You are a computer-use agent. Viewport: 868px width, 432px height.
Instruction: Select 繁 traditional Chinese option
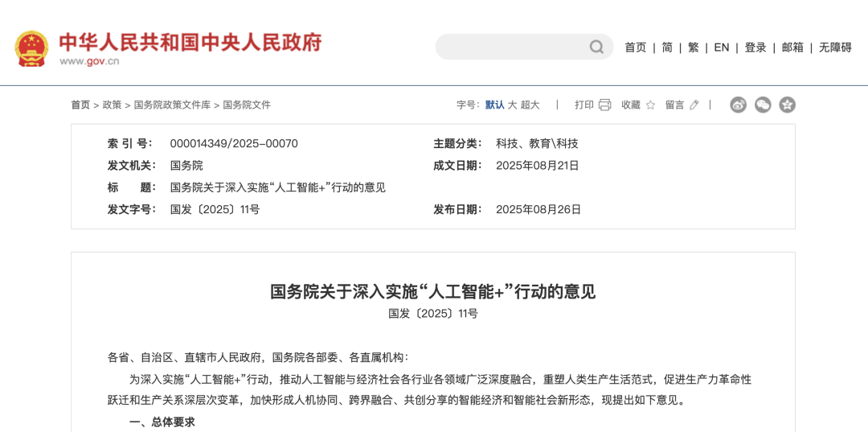(693, 47)
